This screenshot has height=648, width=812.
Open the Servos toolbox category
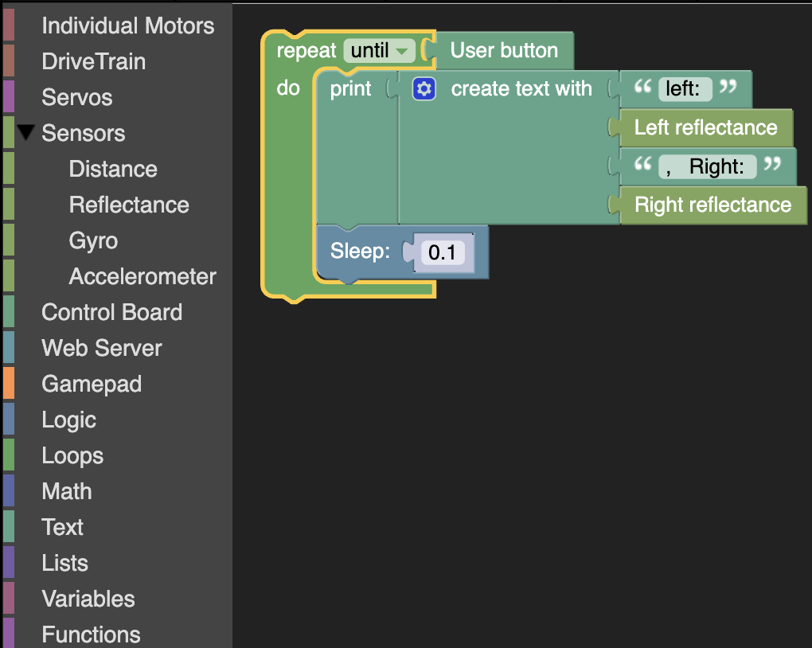76,97
